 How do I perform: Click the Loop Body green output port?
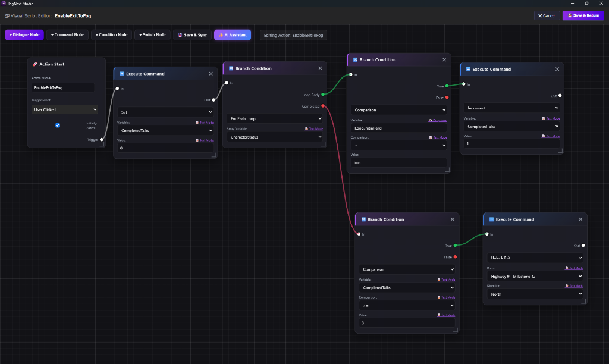tap(323, 95)
